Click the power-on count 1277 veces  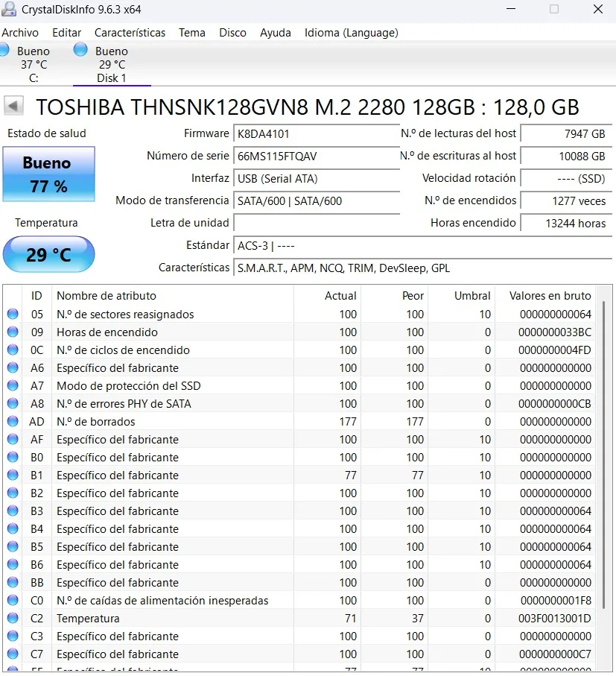566,201
